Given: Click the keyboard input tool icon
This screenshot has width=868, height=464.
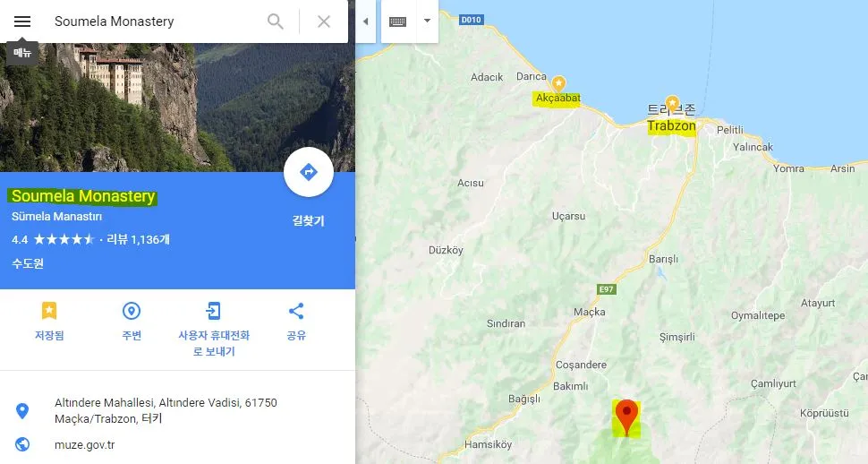Looking at the screenshot, I should (398, 21).
